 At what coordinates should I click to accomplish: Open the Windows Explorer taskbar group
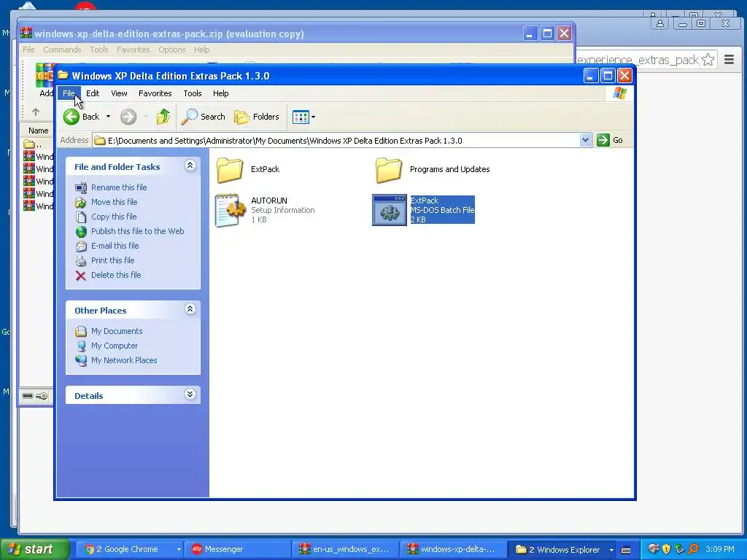[x=562, y=550]
